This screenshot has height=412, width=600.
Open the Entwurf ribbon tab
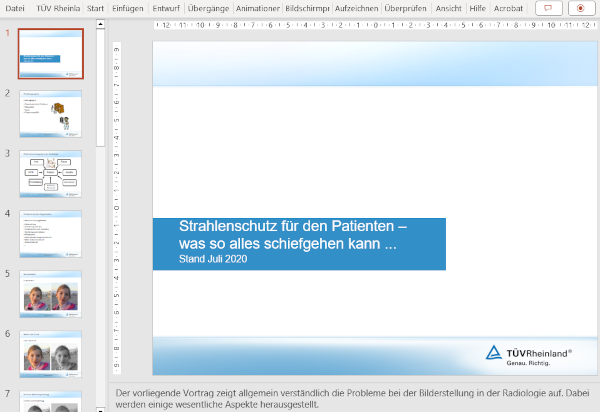(167, 8)
